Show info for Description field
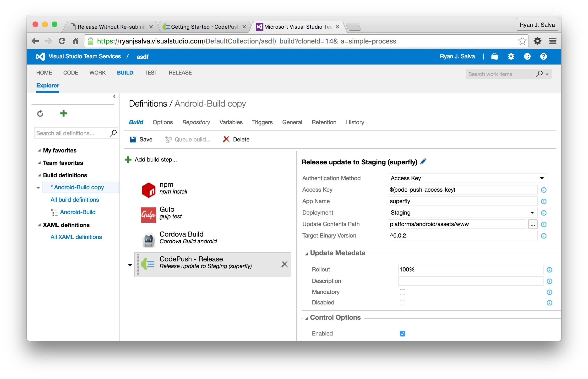Screen dimensions: 588x379 [x=549, y=281]
